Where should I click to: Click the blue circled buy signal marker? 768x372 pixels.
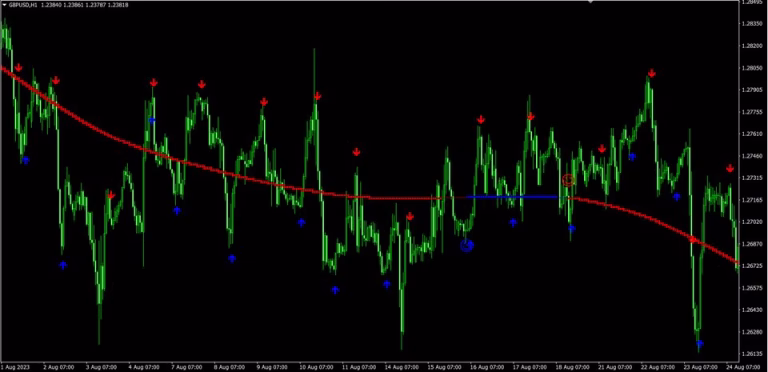click(467, 245)
